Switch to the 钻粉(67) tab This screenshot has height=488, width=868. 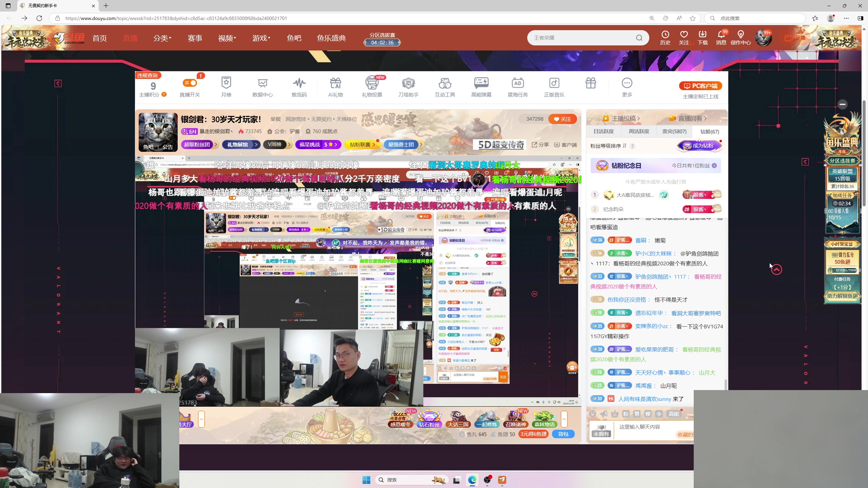(710, 131)
